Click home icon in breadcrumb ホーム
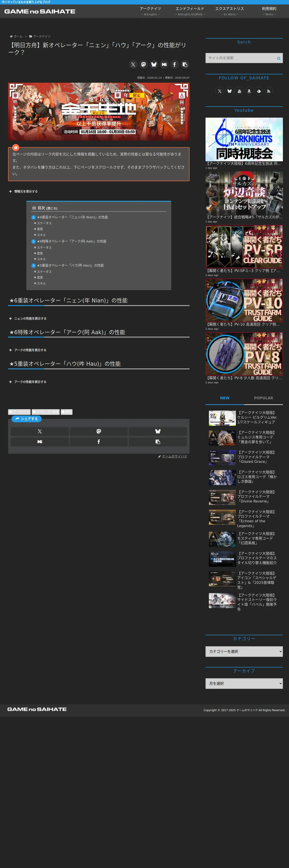289x868 pixels. [x=11, y=36]
